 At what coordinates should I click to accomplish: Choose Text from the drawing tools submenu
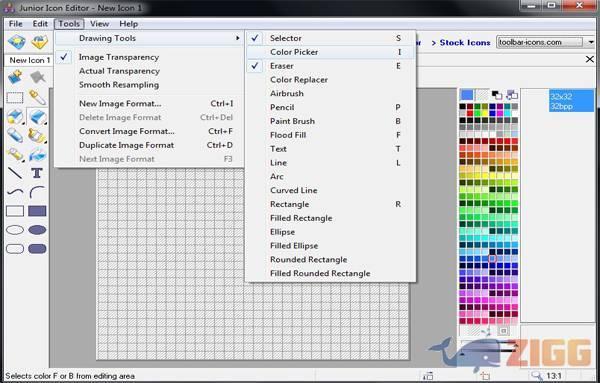[x=331, y=149]
